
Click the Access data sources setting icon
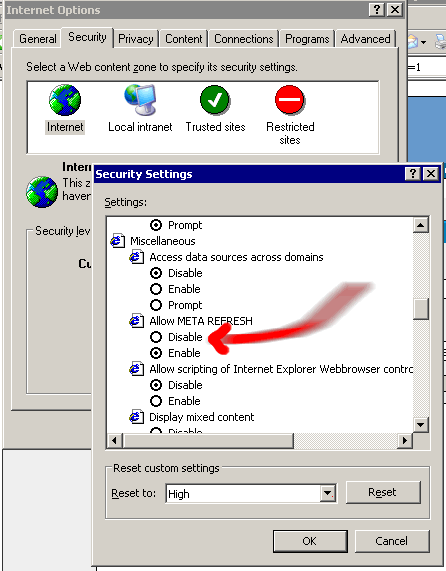pyautogui.click(x=137, y=257)
